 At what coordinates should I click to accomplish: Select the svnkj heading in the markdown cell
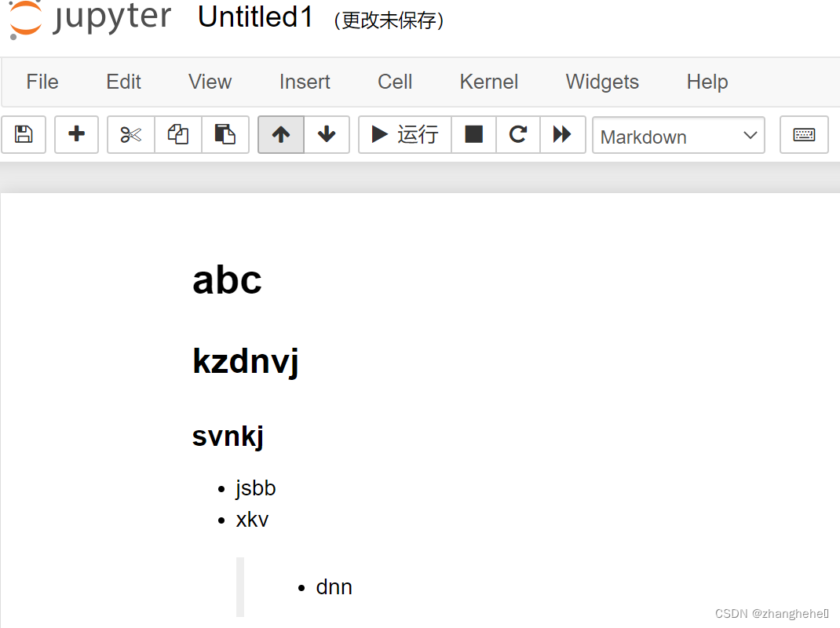[228, 436]
